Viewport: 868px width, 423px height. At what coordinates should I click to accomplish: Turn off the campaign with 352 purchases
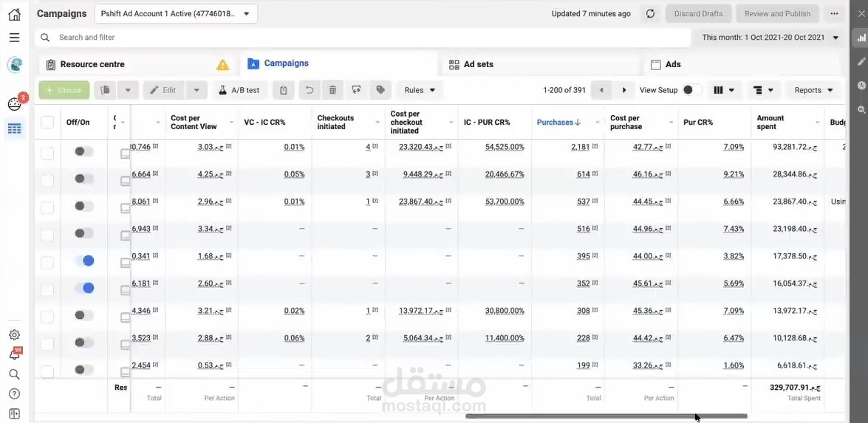click(84, 287)
